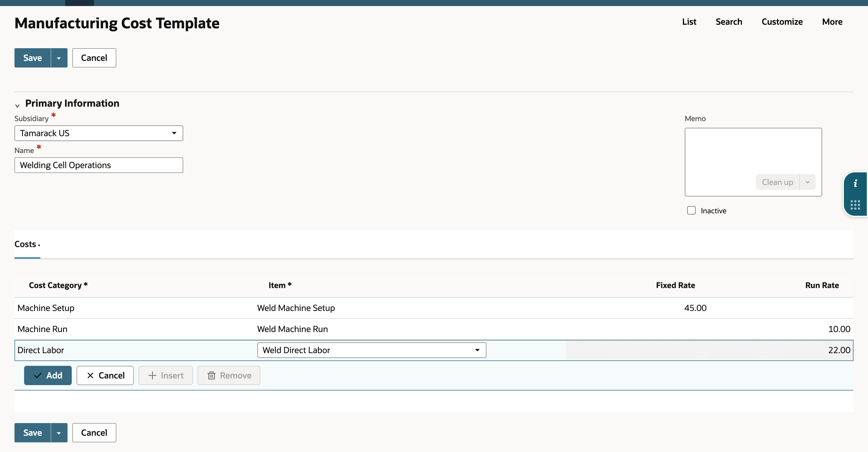The height and width of the screenshot is (452, 868).
Task: Click the top Cancel button
Action: pyautogui.click(x=94, y=58)
